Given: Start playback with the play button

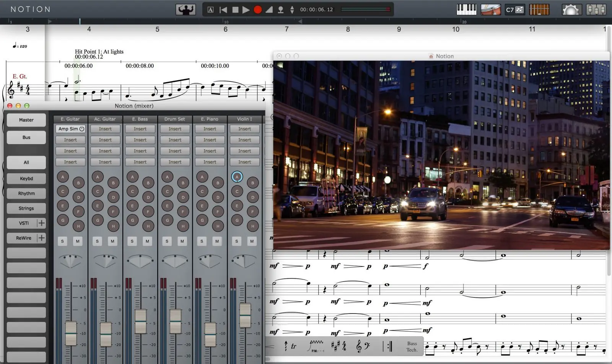Looking at the screenshot, I should tap(246, 10).
